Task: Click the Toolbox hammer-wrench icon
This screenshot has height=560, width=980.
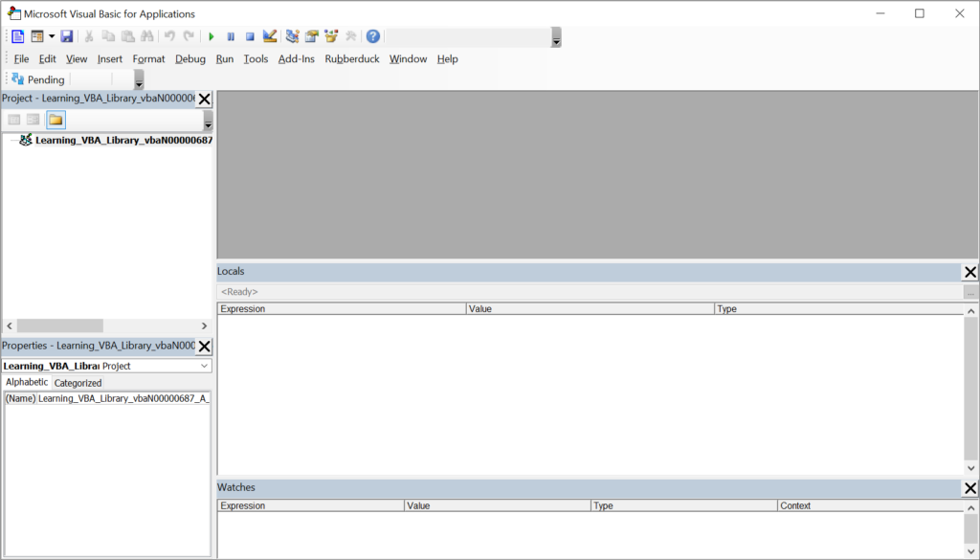Action: [350, 36]
